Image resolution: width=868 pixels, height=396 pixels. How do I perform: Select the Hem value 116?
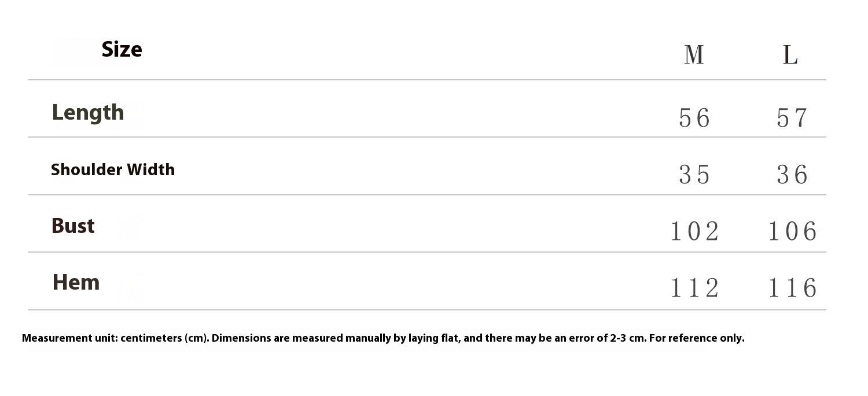(x=792, y=288)
